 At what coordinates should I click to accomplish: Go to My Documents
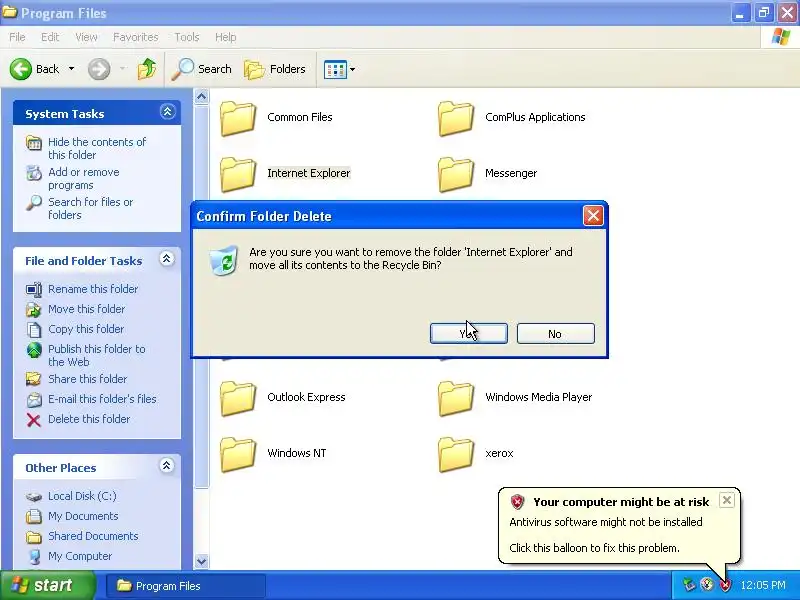(x=83, y=516)
